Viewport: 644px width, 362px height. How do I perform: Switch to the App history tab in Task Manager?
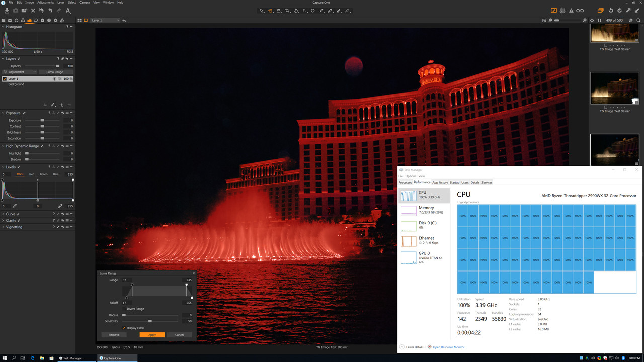pyautogui.click(x=440, y=182)
